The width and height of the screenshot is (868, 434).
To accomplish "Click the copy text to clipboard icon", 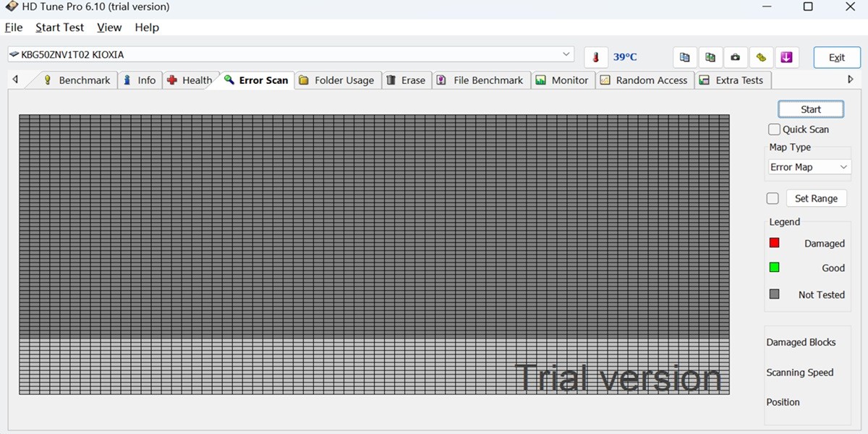I will point(684,57).
